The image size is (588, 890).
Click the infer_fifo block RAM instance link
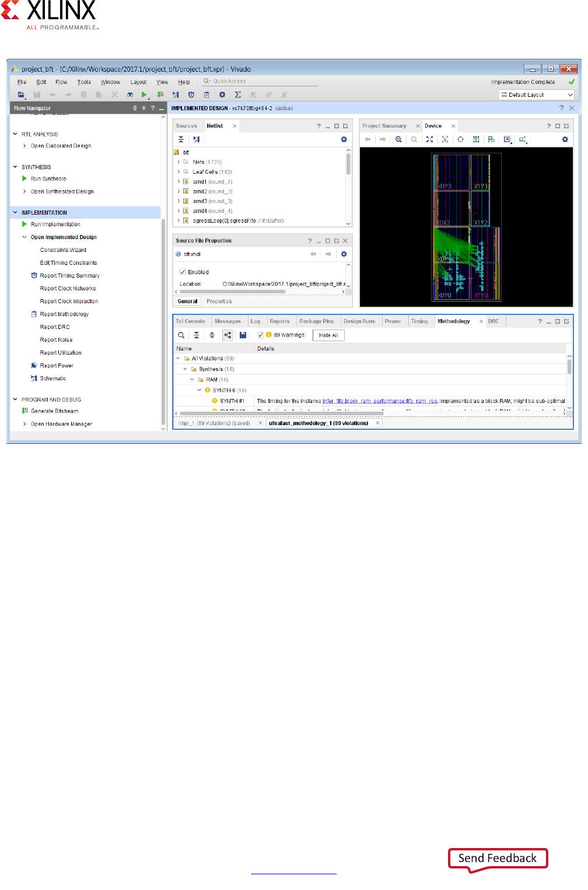pos(380,401)
